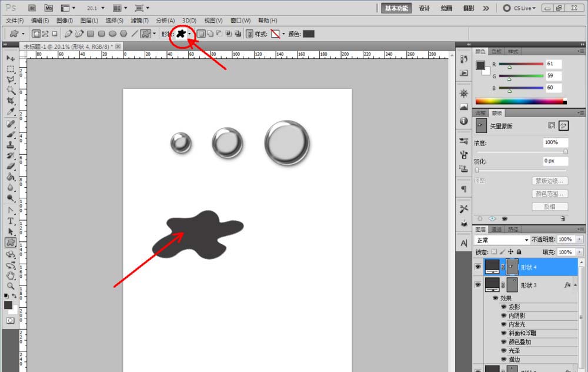This screenshot has width=588, height=372.
Task: Open the 不透明度 opacity slider arrow
Action: (x=579, y=239)
